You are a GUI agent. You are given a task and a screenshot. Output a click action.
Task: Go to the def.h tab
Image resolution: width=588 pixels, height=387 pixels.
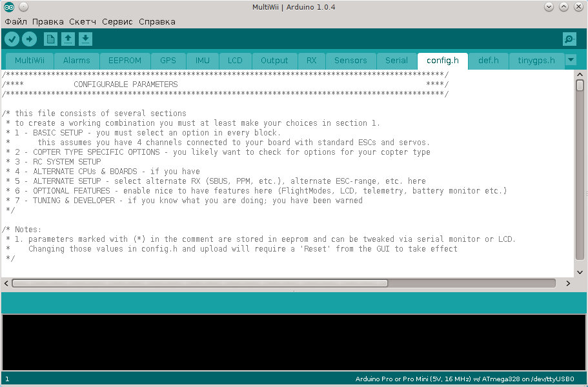click(x=489, y=61)
